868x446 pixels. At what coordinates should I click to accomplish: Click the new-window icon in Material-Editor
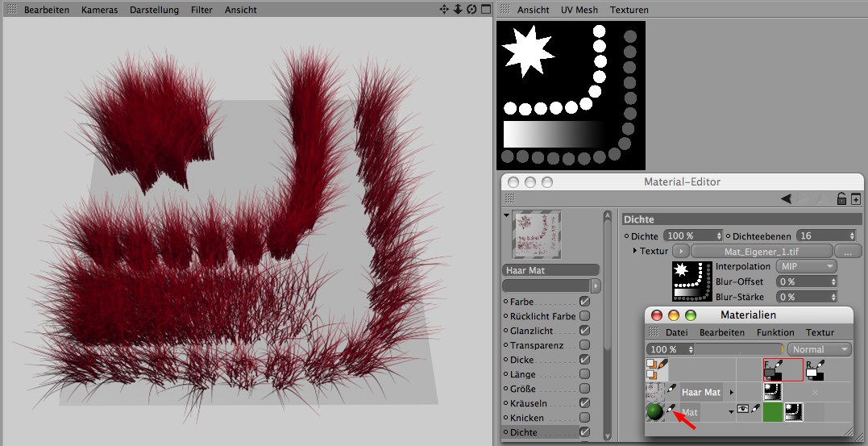856,199
